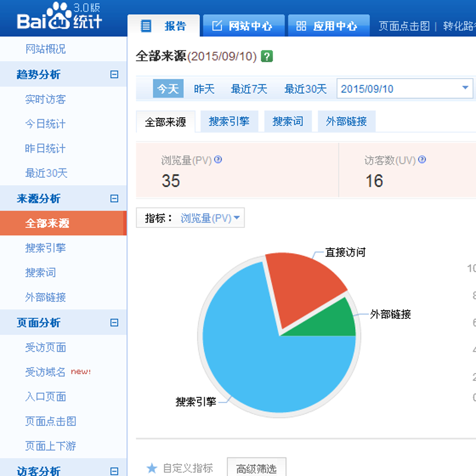This screenshot has height=476, width=476.
Task: Select the 昨天 date range
Action: [x=204, y=89]
